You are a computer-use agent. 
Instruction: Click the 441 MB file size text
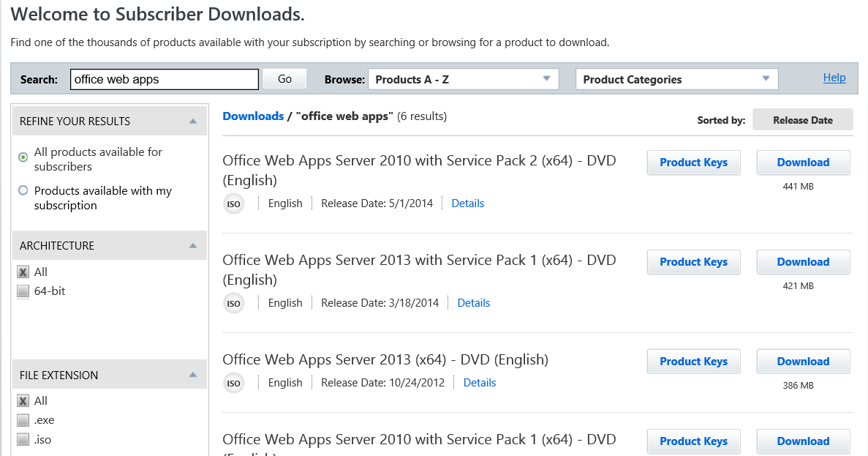point(799,187)
